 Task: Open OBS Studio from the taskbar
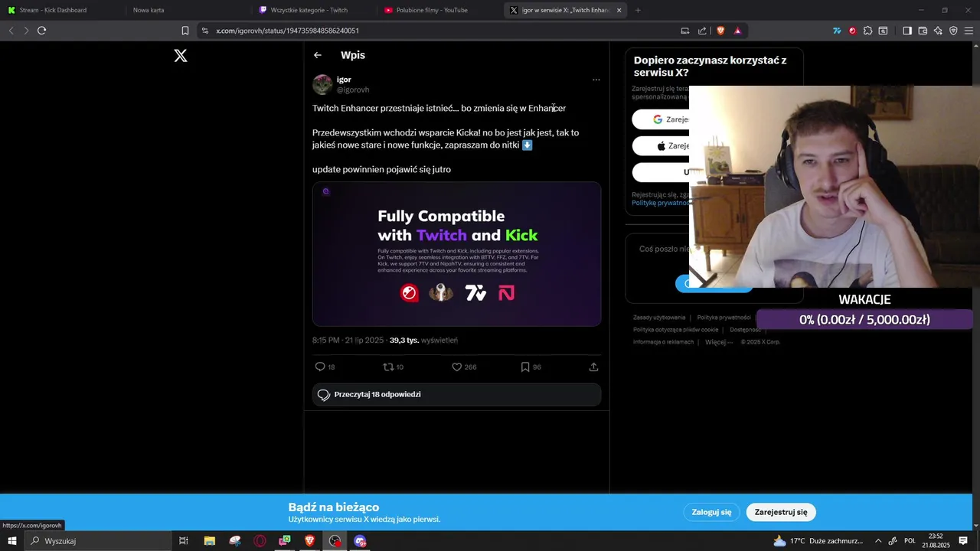click(x=335, y=541)
